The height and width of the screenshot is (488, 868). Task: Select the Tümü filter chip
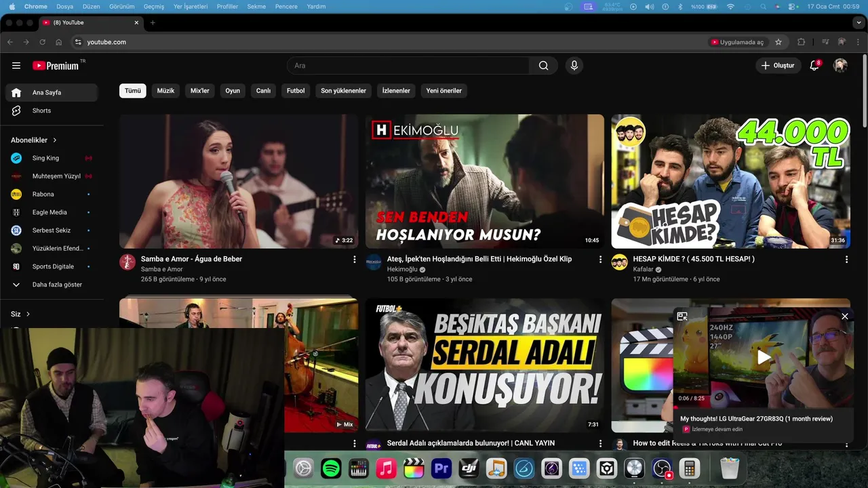coord(133,91)
